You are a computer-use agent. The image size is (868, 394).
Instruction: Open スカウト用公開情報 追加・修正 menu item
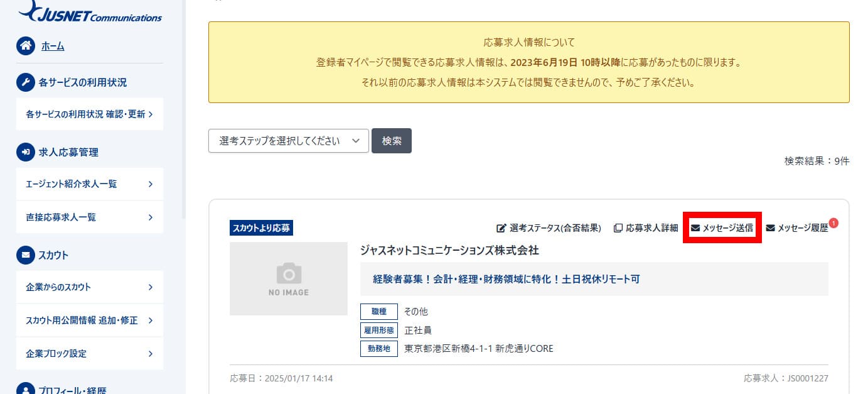pos(90,320)
